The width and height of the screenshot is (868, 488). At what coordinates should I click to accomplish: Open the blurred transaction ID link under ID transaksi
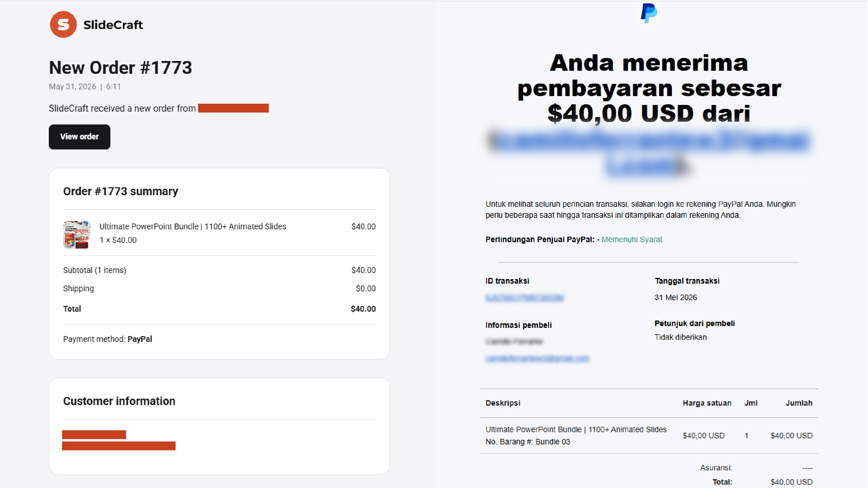tap(525, 298)
